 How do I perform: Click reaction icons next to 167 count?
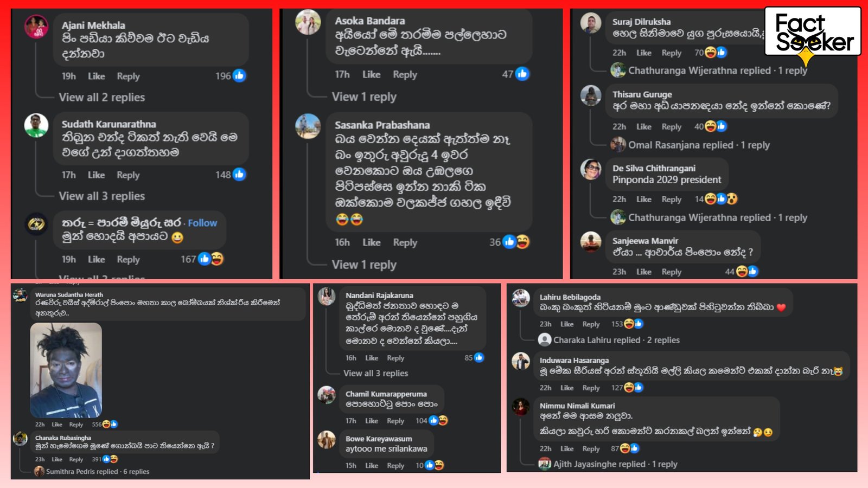click(x=210, y=259)
